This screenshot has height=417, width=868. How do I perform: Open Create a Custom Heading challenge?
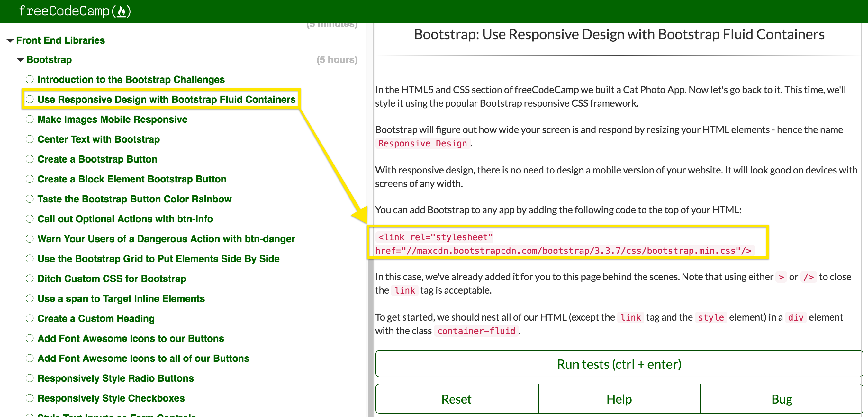pos(96,318)
